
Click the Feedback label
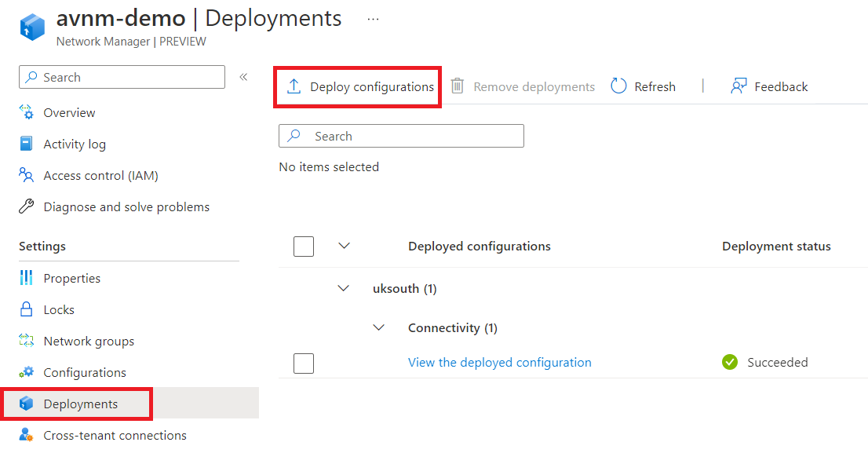(781, 87)
